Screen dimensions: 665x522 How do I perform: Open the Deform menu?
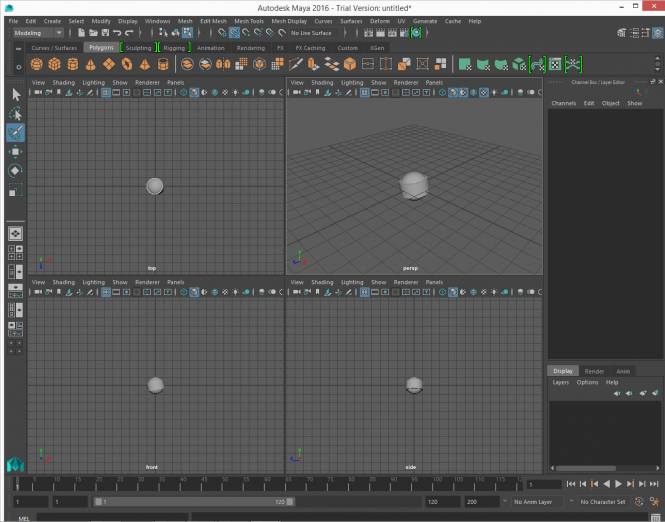(x=380, y=21)
